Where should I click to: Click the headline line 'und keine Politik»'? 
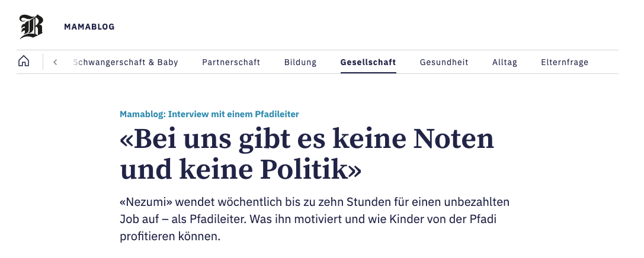241,170
